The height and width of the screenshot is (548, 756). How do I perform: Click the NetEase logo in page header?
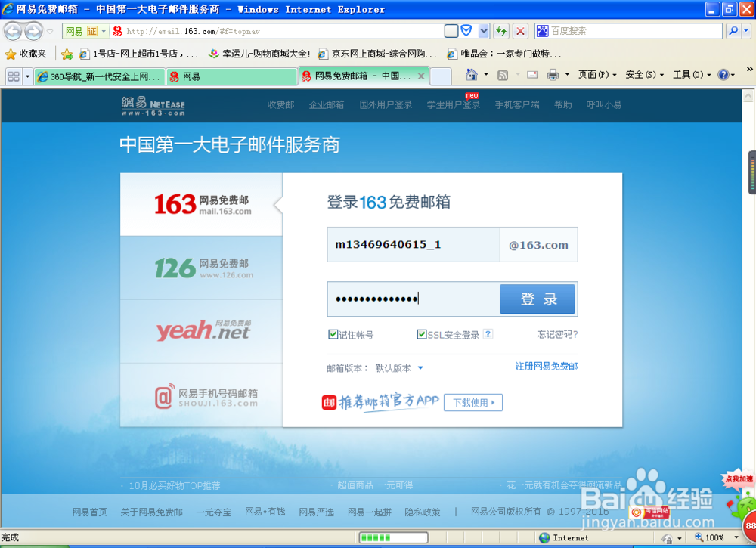click(x=153, y=106)
